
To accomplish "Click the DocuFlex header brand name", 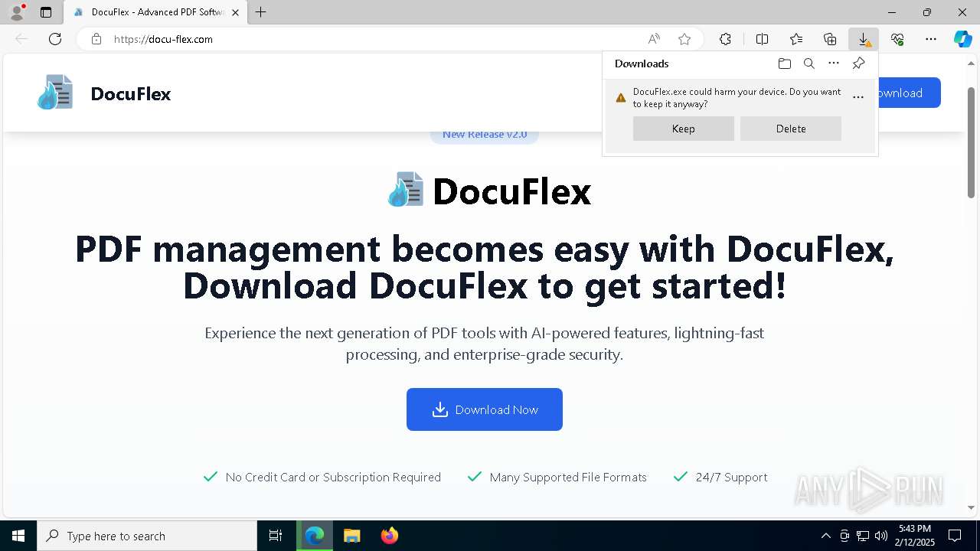I will 131,94.
